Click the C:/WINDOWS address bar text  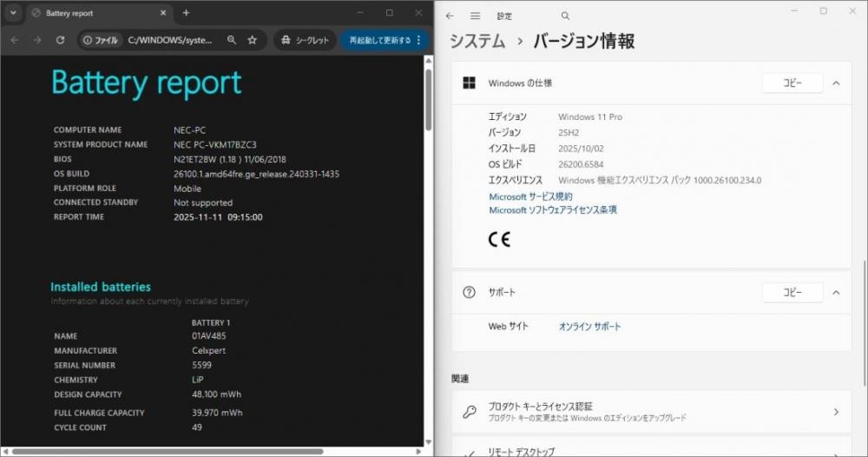tap(170, 40)
